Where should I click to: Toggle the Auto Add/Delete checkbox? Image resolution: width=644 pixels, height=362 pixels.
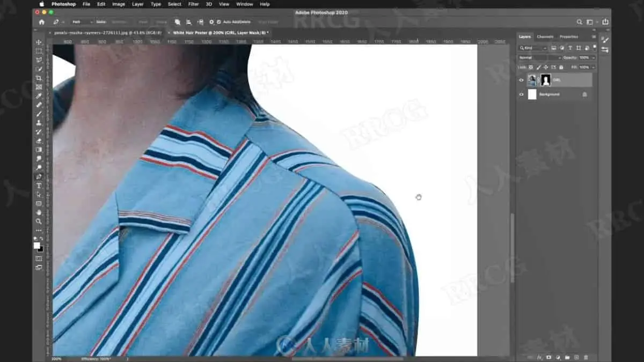pyautogui.click(x=218, y=22)
